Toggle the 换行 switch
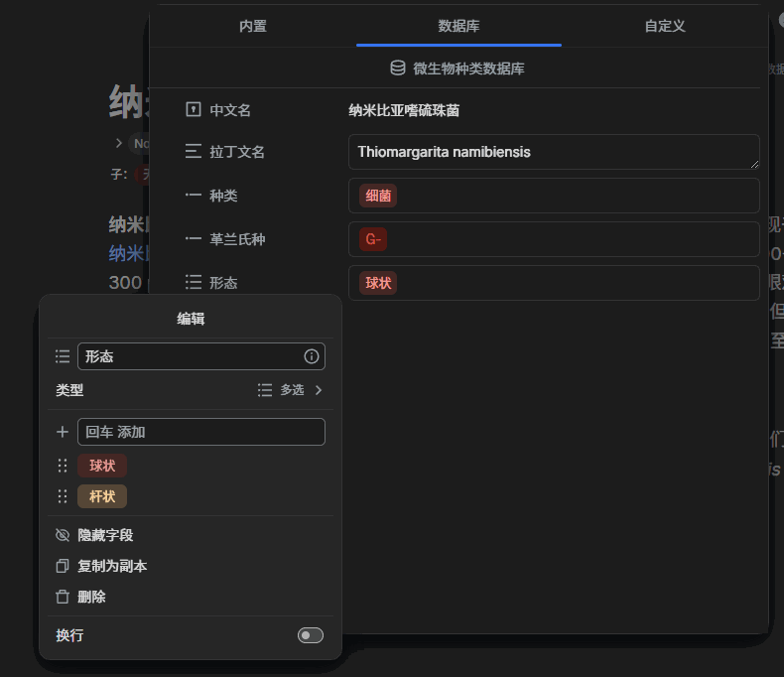 coord(310,635)
